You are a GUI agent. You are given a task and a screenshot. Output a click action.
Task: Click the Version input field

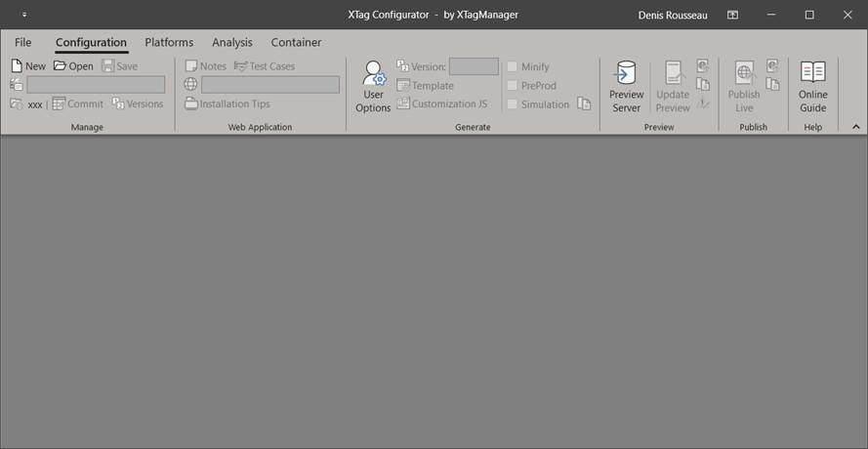474,66
